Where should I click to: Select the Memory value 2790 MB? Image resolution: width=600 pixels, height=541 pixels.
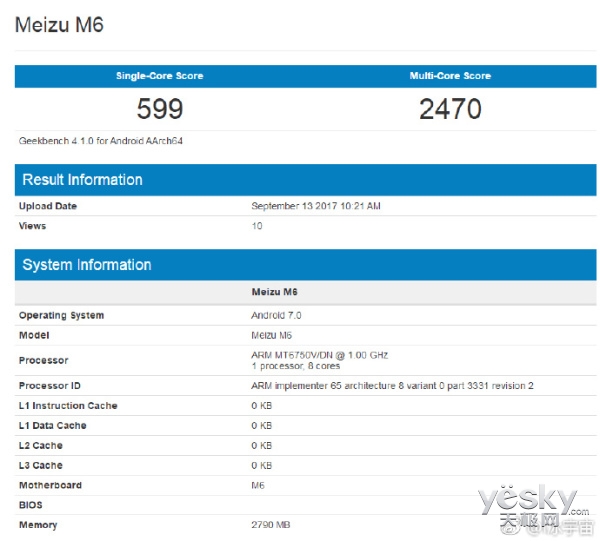[x=271, y=525]
